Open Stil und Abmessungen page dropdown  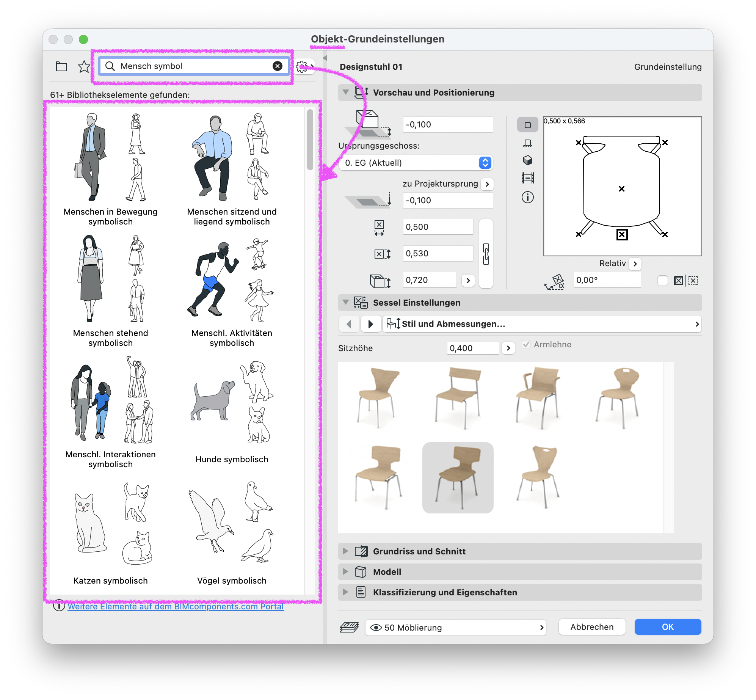pyautogui.click(x=542, y=324)
